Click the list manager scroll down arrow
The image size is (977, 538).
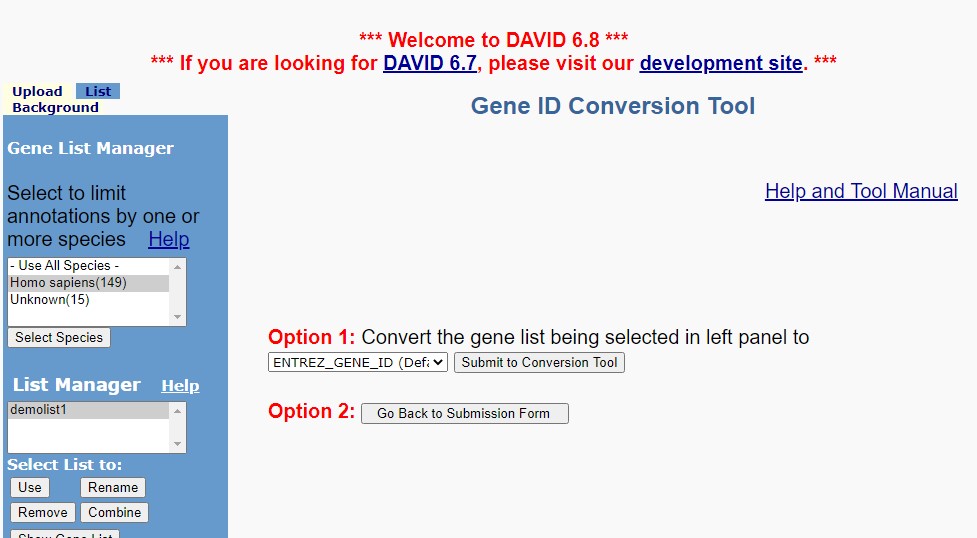click(x=178, y=444)
